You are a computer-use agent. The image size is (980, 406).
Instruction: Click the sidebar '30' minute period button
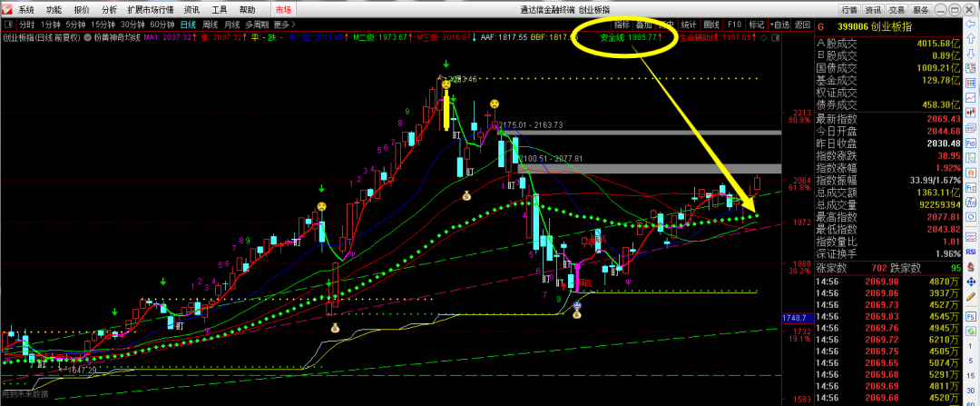pyautogui.click(x=971, y=391)
